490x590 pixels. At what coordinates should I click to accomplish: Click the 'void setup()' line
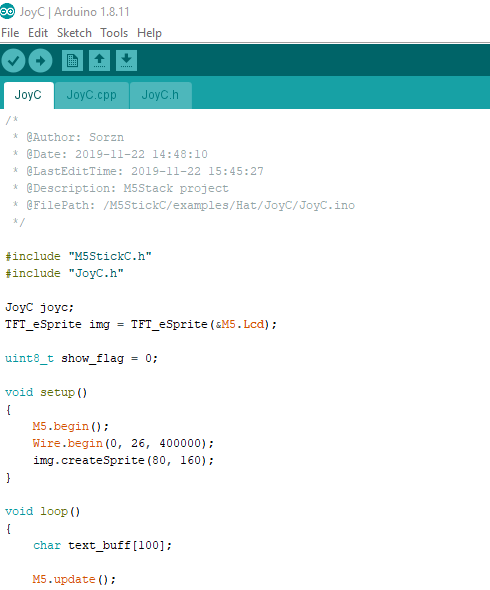point(46,392)
